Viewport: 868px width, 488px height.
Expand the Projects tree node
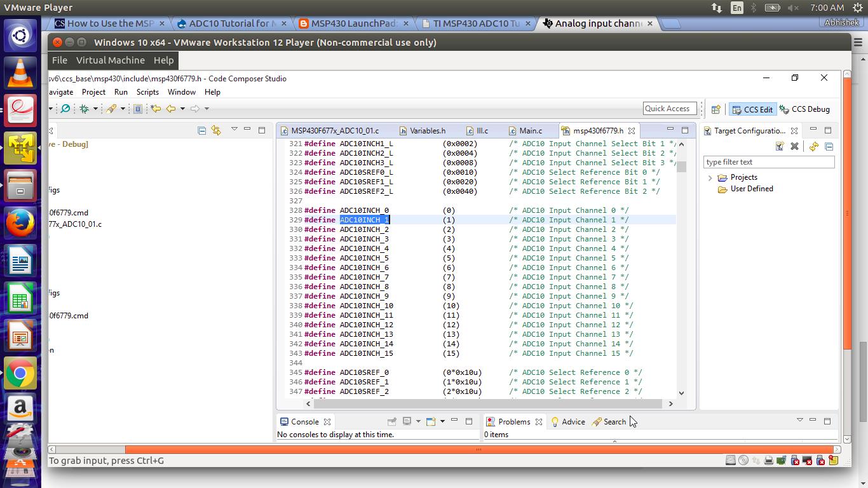click(x=710, y=178)
